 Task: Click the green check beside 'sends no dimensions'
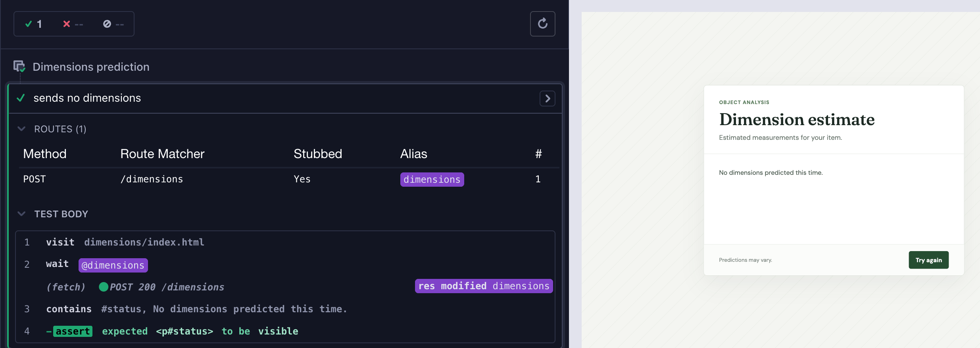pyautogui.click(x=21, y=98)
